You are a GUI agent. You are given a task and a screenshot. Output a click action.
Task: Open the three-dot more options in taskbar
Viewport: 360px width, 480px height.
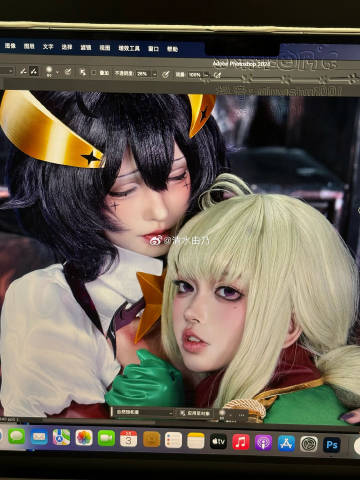(241, 415)
